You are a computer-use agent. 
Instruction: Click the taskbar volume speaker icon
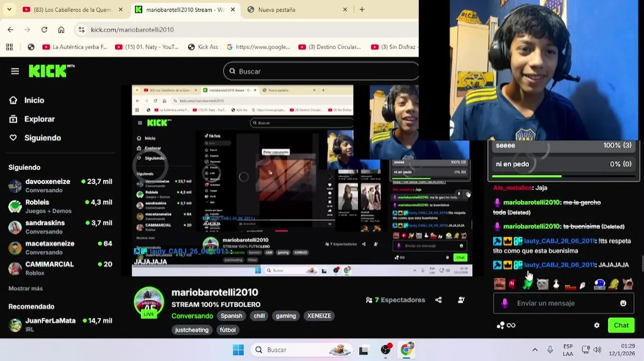pos(597,350)
